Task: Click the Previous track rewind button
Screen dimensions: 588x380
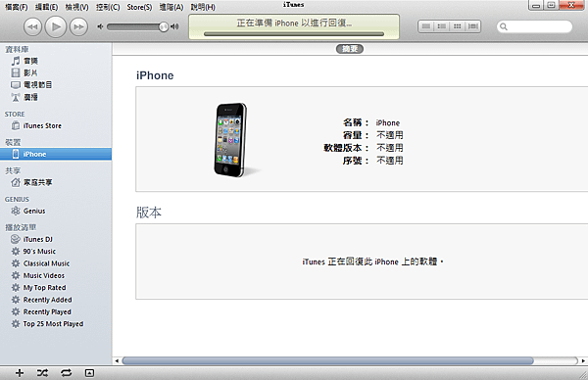Action: click(x=32, y=27)
